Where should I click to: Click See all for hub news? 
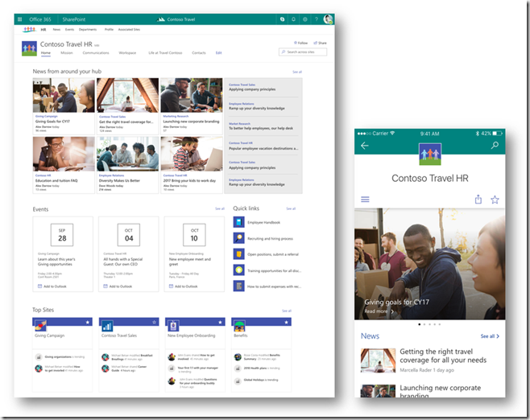[x=297, y=72]
